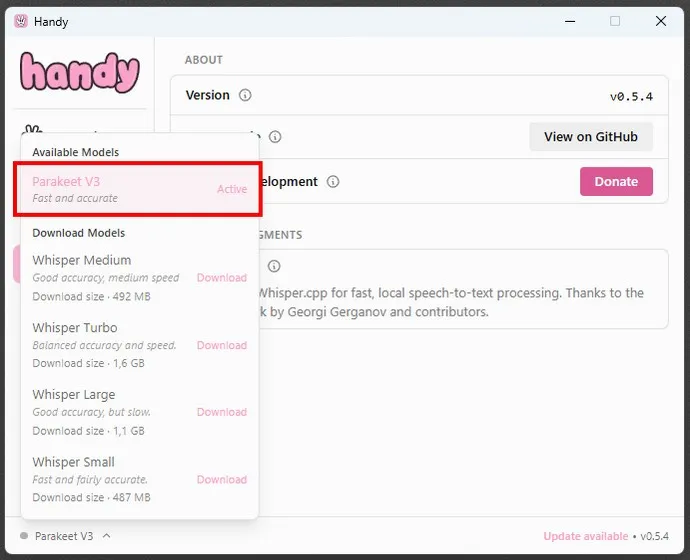Screen dimensions: 690x560
Task: Click the Handy app icon in title bar
Action: point(21,21)
